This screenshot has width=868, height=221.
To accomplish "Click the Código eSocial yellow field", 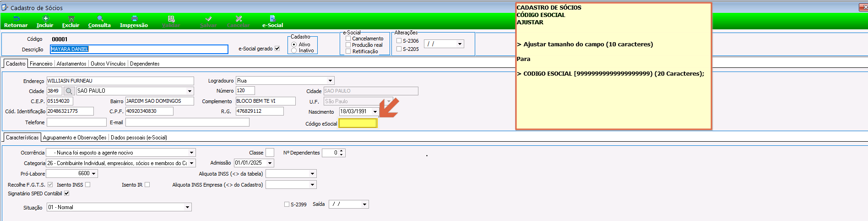I will tap(358, 123).
